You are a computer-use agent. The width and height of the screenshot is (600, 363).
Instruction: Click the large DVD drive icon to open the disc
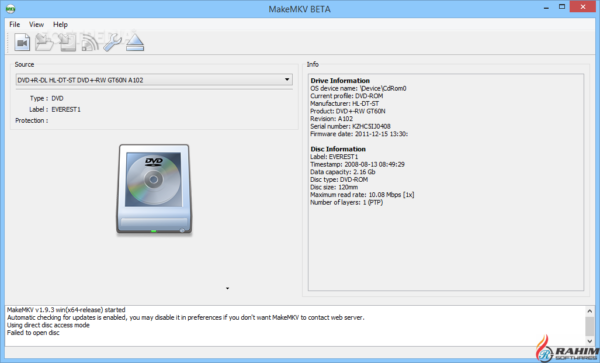(154, 189)
